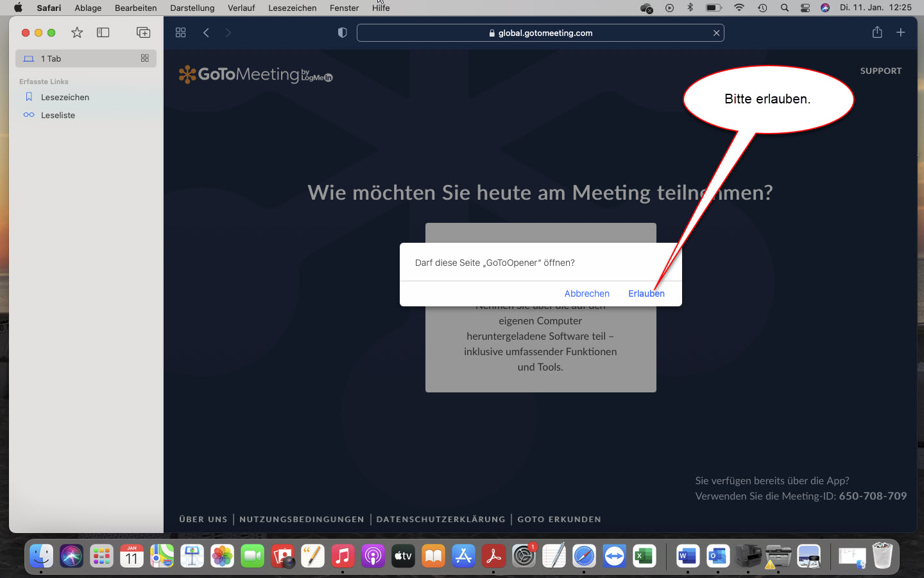The height and width of the screenshot is (578, 924).
Task: Open FaceTime from the dock
Action: pyautogui.click(x=252, y=556)
